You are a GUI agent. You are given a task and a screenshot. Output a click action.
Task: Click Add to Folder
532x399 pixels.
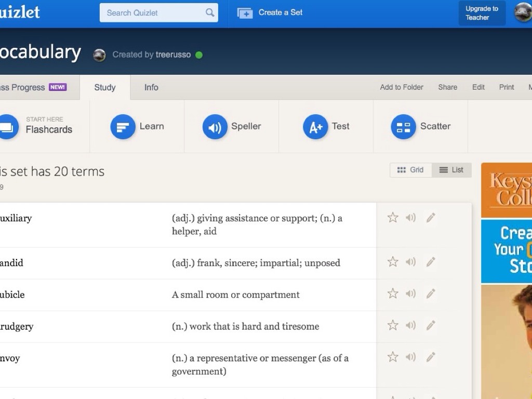[x=402, y=87]
